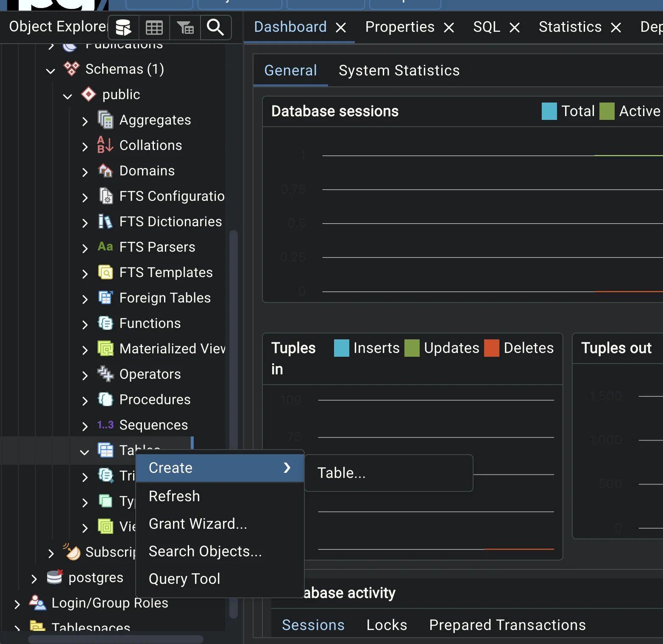Launch Query Tool from context menu
The height and width of the screenshot is (644, 663).
pyautogui.click(x=220, y=579)
